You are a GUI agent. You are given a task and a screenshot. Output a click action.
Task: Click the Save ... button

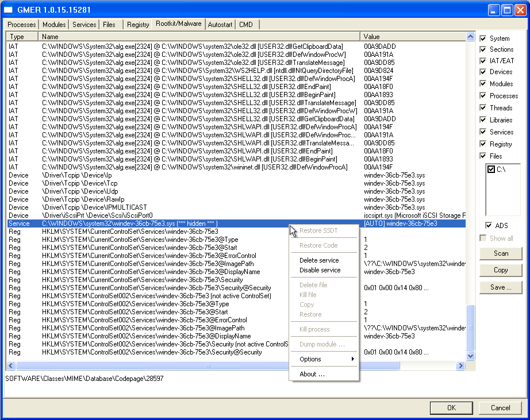tap(500, 287)
